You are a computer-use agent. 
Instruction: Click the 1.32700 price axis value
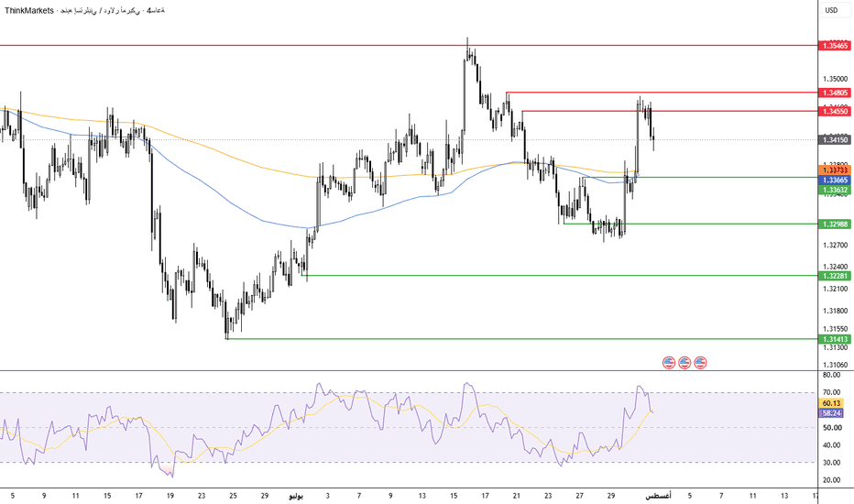[836, 246]
